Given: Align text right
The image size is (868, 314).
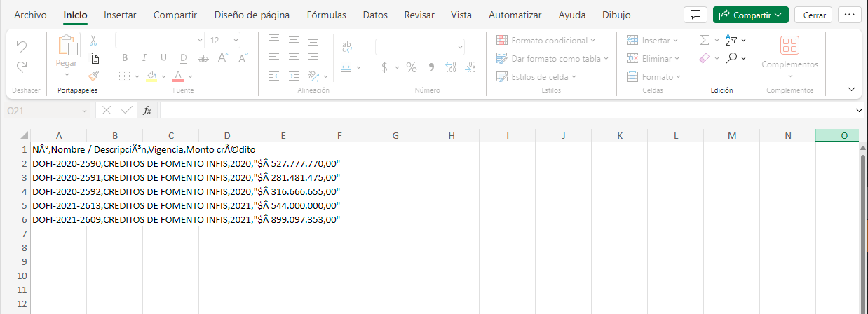Looking at the screenshot, I should pyautogui.click(x=314, y=57).
